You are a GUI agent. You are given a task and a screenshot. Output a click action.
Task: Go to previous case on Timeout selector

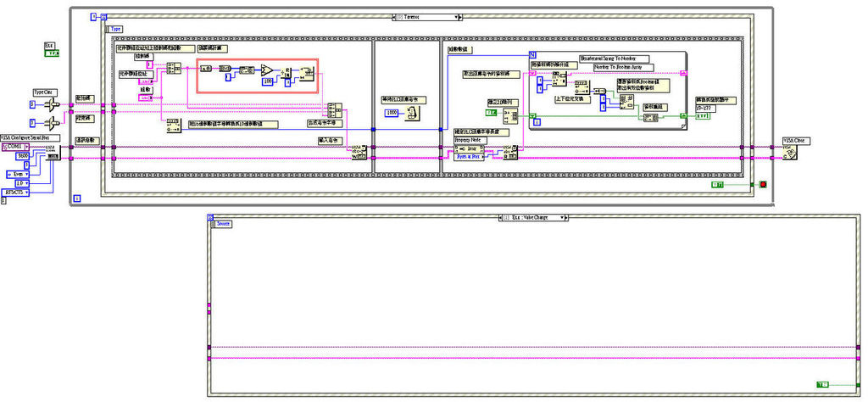[393, 17]
